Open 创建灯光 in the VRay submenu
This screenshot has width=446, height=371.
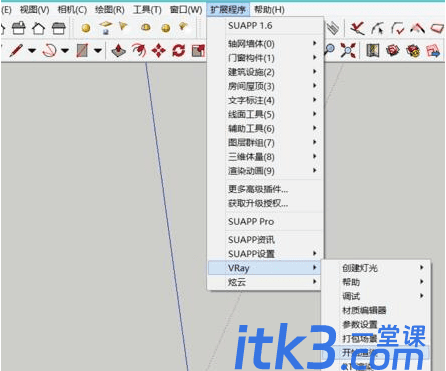click(376, 268)
